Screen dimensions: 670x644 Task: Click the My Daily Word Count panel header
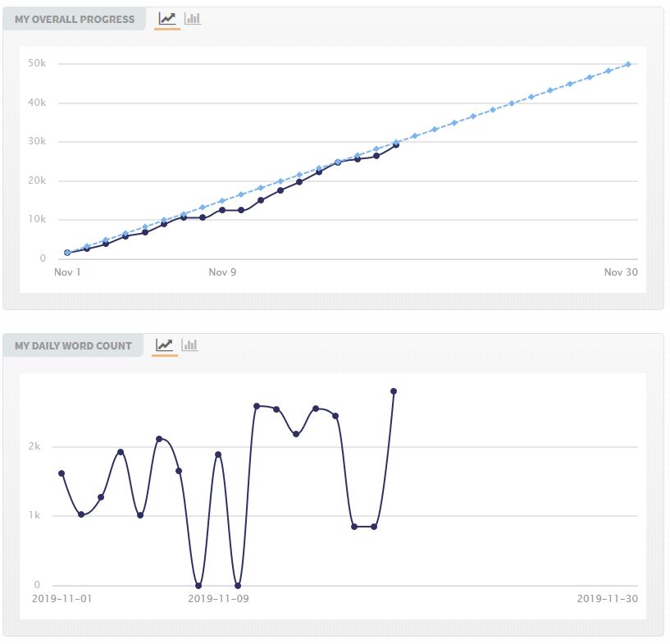[73, 345]
